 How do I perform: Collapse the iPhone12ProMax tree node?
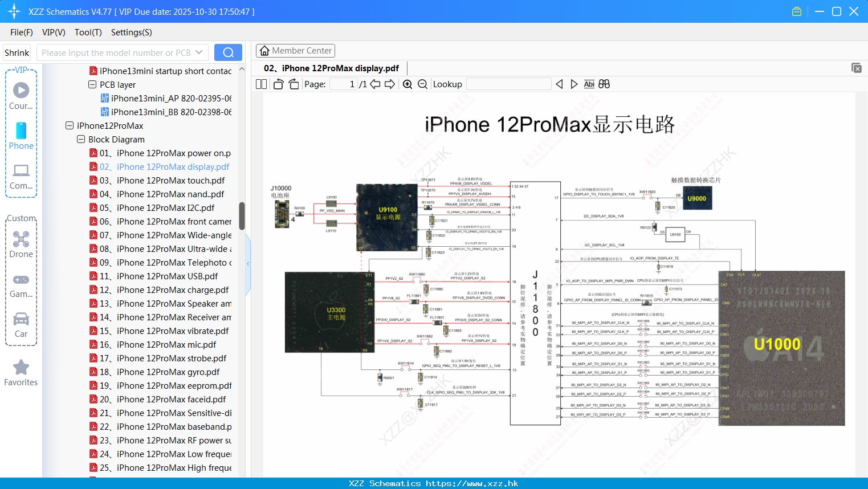point(70,125)
